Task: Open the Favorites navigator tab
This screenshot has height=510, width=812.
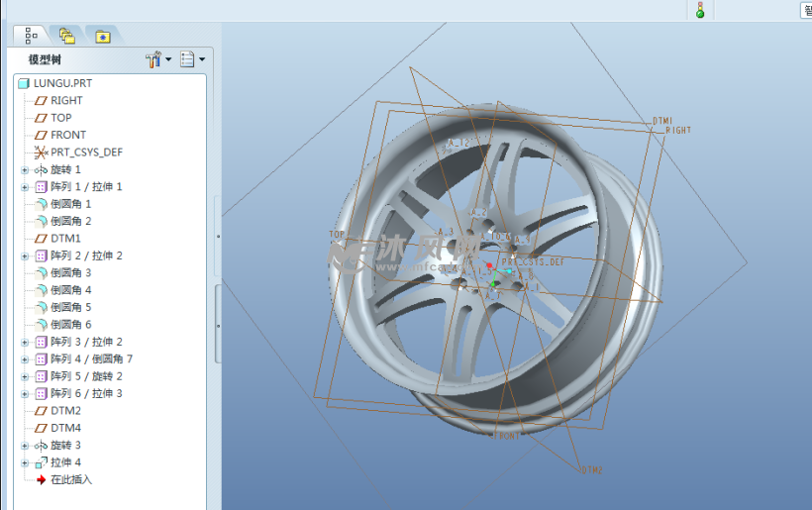Action: click(102, 36)
